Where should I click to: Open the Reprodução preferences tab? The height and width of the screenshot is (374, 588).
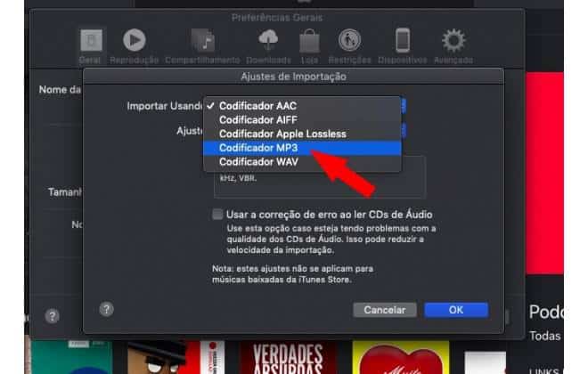pyautogui.click(x=135, y=45)
